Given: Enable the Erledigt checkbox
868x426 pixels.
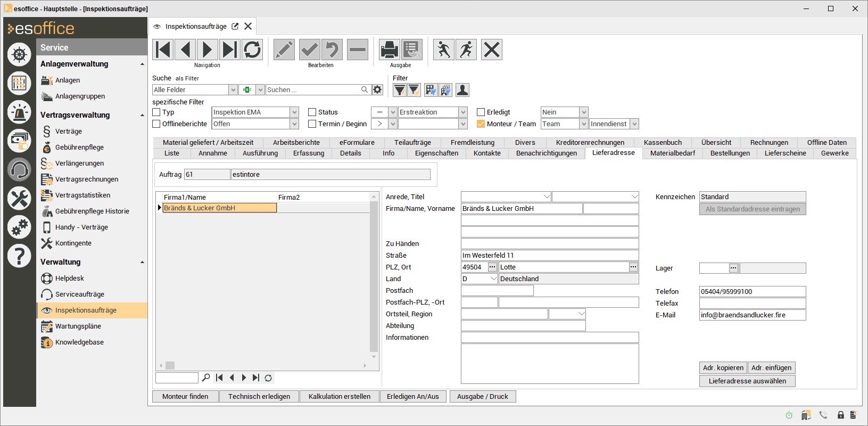Looking at the screenshot, I should click(x=481, y=112).
